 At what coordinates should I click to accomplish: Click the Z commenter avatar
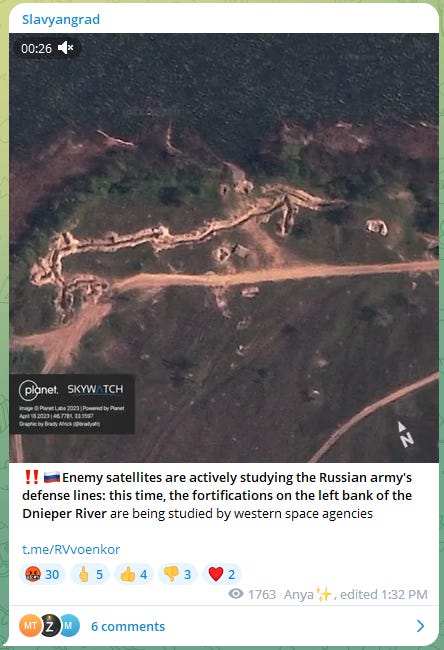(x=50, y=626)
